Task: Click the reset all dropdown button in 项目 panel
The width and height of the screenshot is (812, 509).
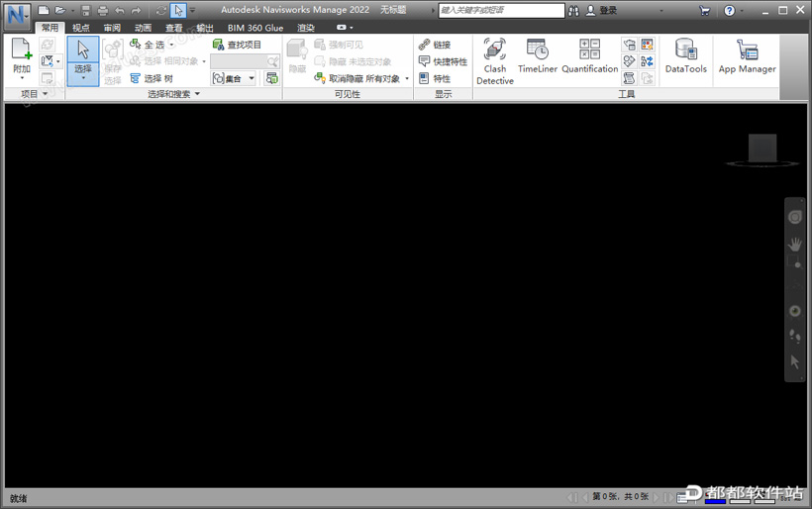Action: click(x=51, y=61)
